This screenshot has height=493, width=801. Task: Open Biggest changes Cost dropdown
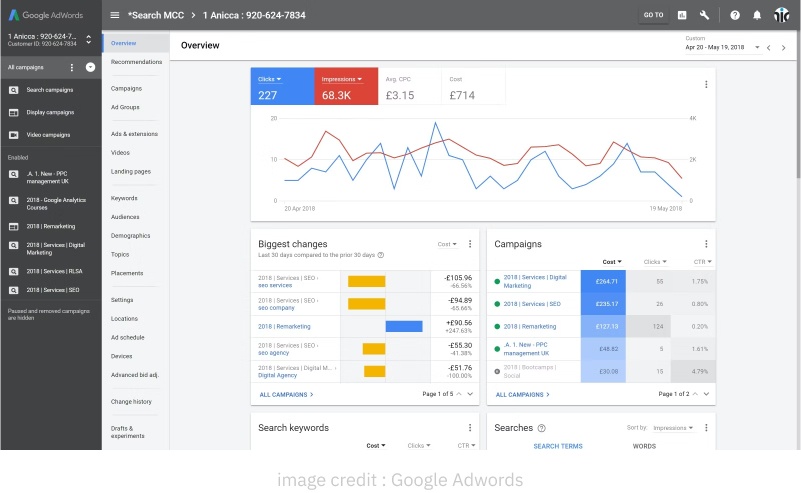coord(447,244)
